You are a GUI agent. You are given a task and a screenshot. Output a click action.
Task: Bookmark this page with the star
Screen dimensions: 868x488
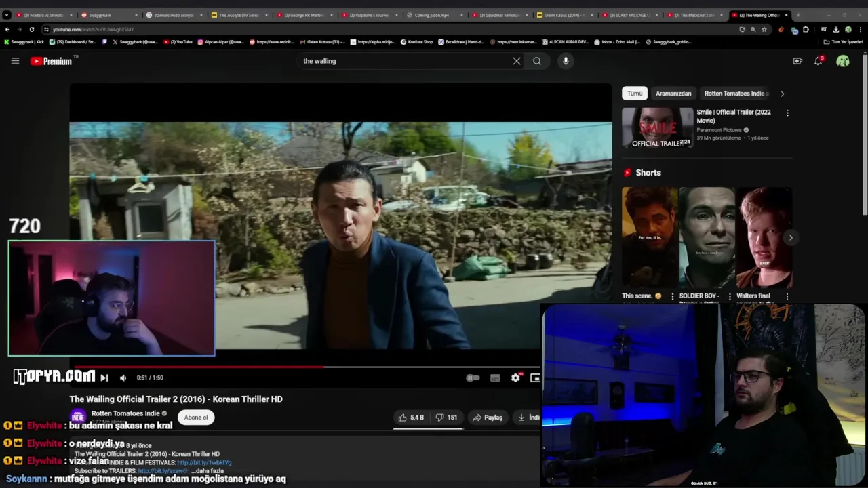pyautogui.click(x=764, y=29)
